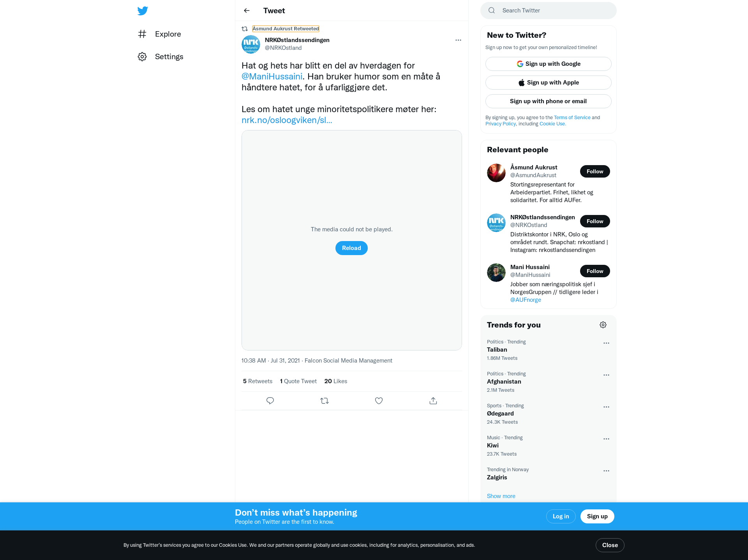Screen dimensions: 748x560
Task: Open the nrk.no/osloogviken link
Action: click(287, 120)
